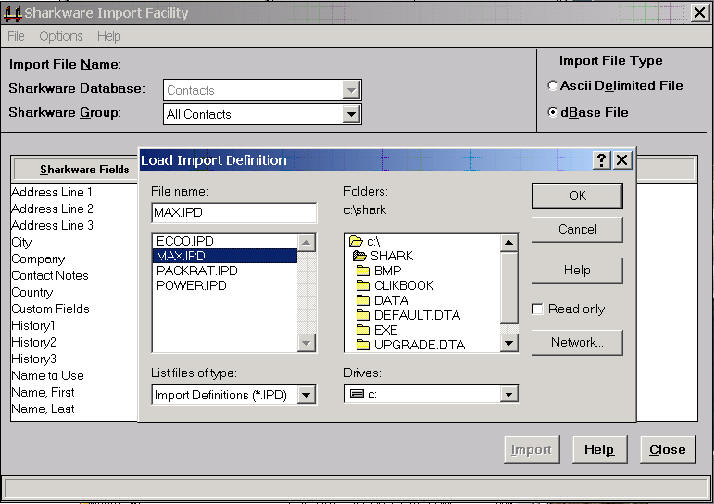This screenshot has width=714, height=504.
Task: Select dBase File radio button
Action: [552, 112]
